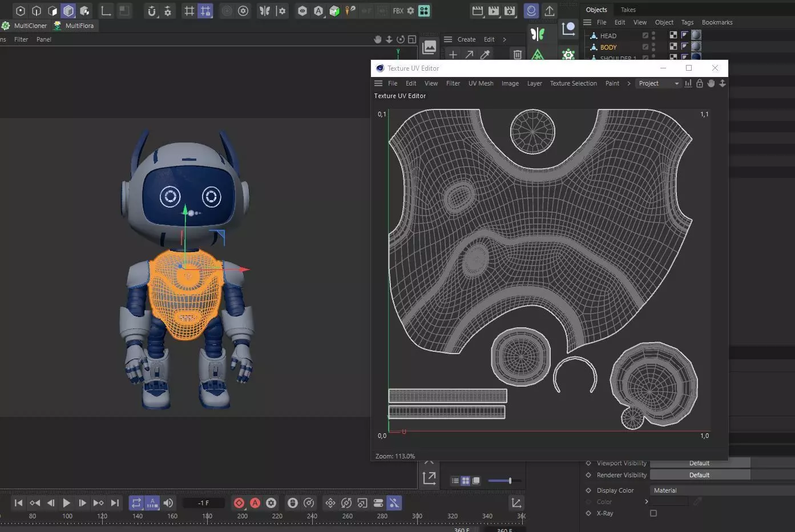Image resolution: width=795 pixels, height=532 pixels.
Task: Toggle BODY object enable checkmark
Action: tap(645, 47)
